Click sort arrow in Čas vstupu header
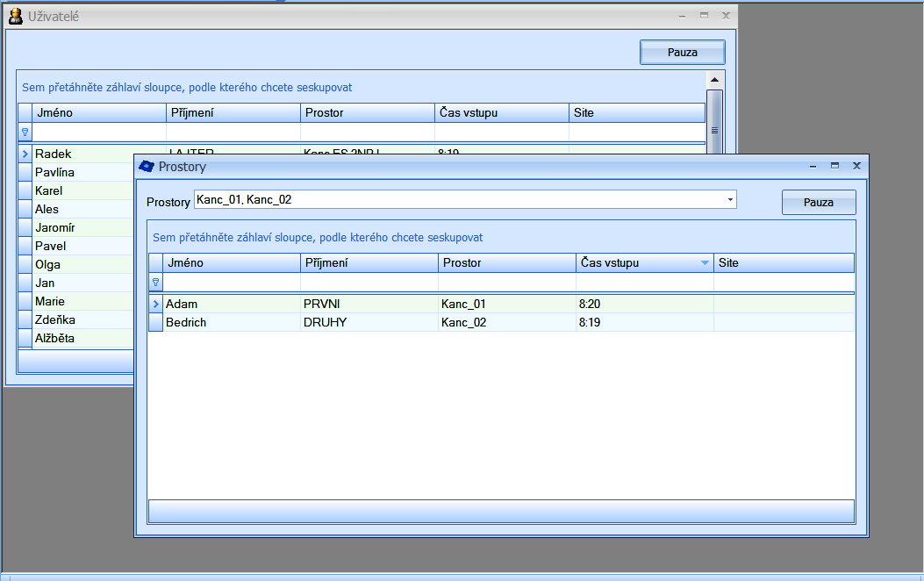This screenshot has width=924, height=581. tap(705, 263)
